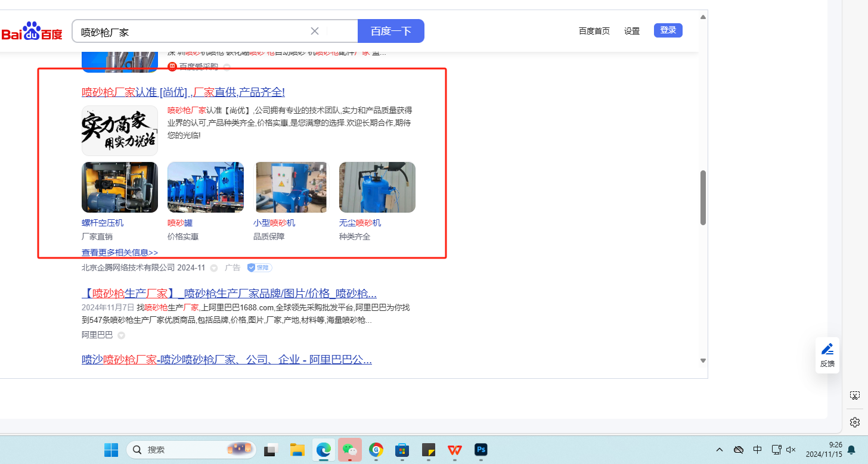Screen dimensions: 868x464
Task: Click the page vertical scrollbar thumb
Action: click(703, 198)
